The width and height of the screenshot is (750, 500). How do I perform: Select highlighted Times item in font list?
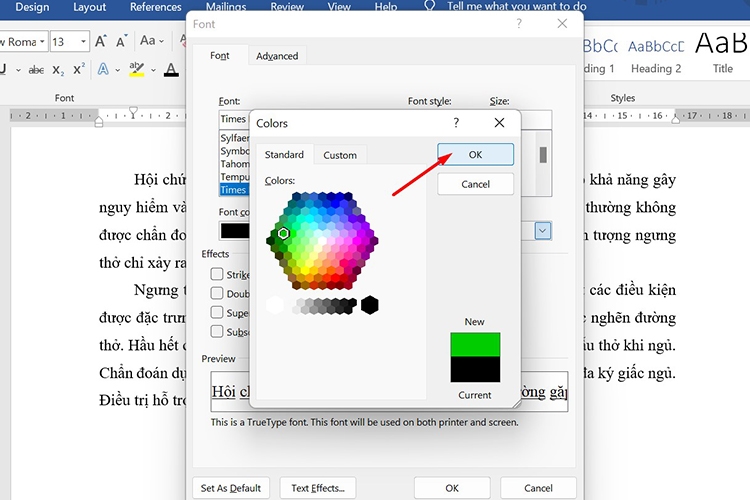pos(234,190)
